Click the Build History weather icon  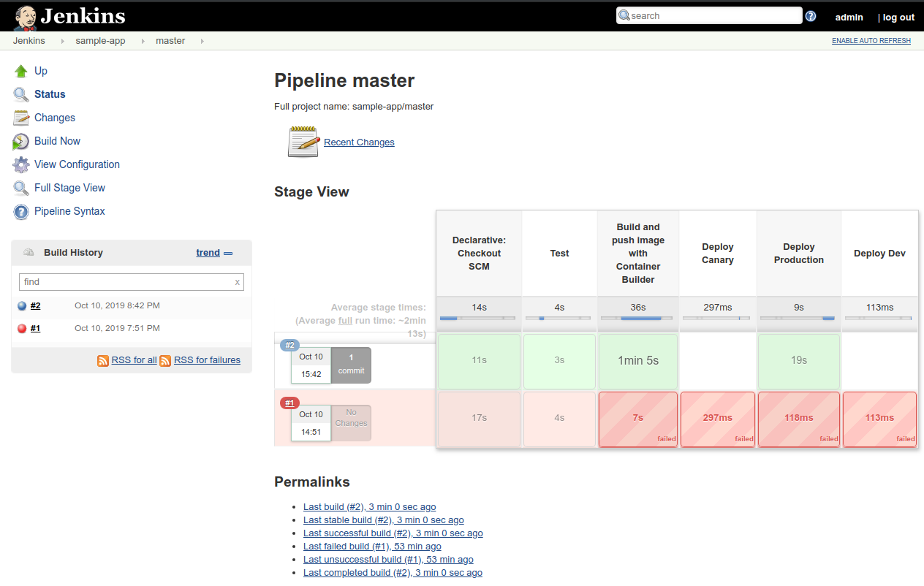point(29,252)
